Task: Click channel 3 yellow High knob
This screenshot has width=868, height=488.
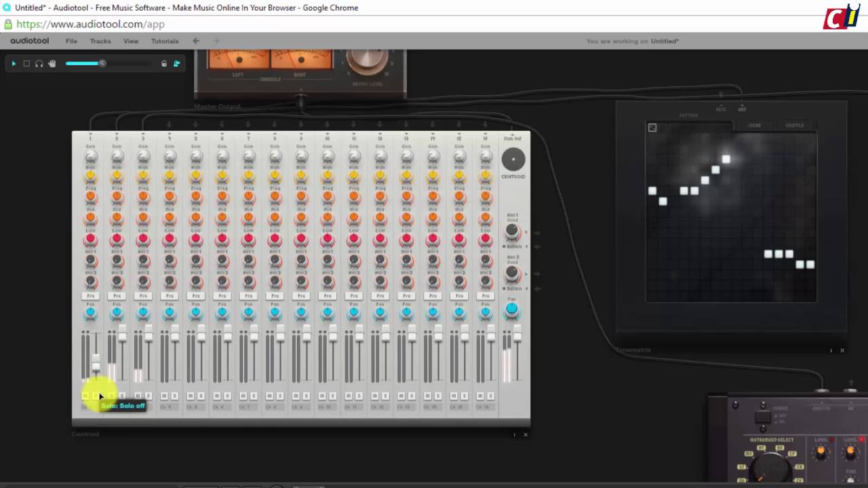Action: pos(143,177)
